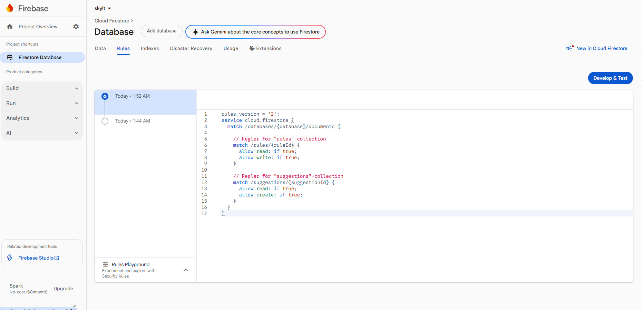The width and height of the screenshot is (644, 310).
Task: Click the Regler för "suggestions"-collection comment
Action: 288,176
